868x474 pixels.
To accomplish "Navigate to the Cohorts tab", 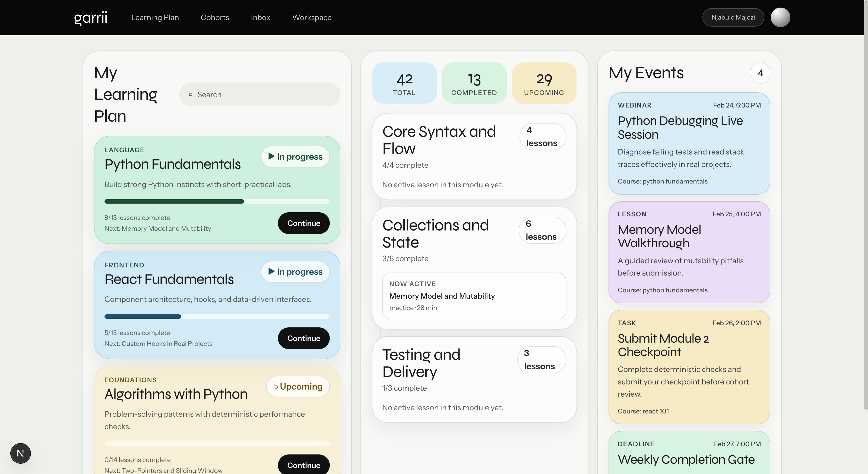I will [215, 17].
